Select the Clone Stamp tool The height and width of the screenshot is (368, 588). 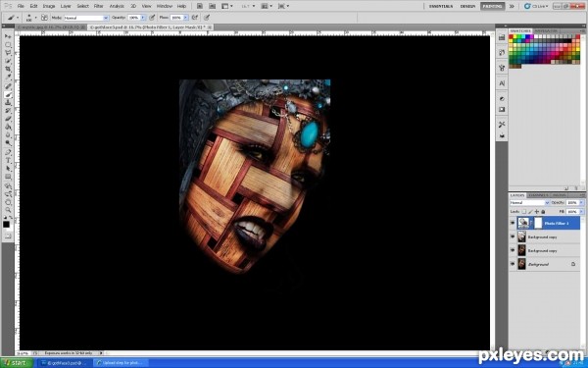8,102
